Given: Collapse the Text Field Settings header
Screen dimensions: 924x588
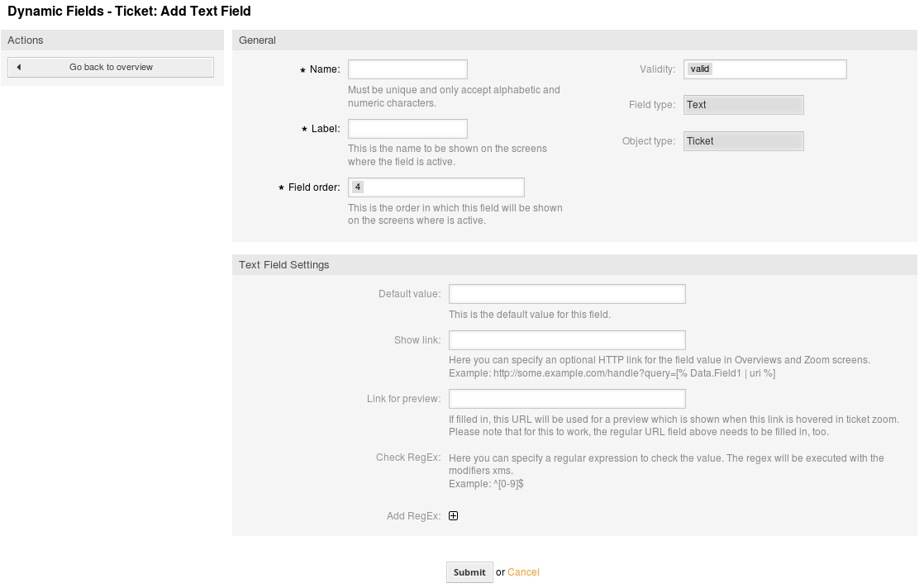Looking at the screenshot, I should coord(284,265).
